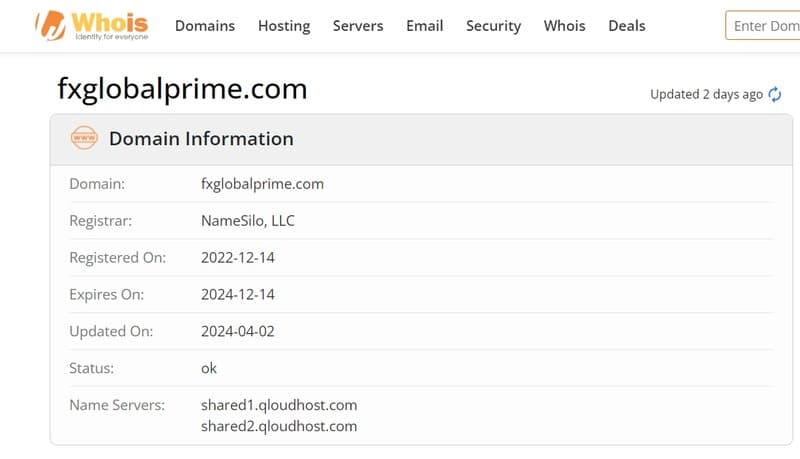Open the Deals menu
The height and width of the screenshot is (459, 800).
pyautogui.click(x=627, y=26)
